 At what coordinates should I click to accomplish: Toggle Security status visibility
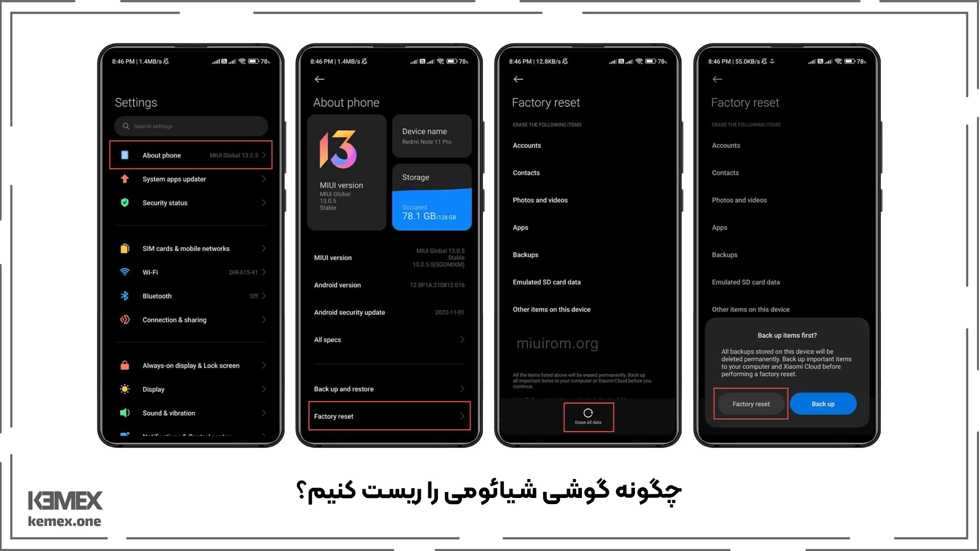coord(192,203)
